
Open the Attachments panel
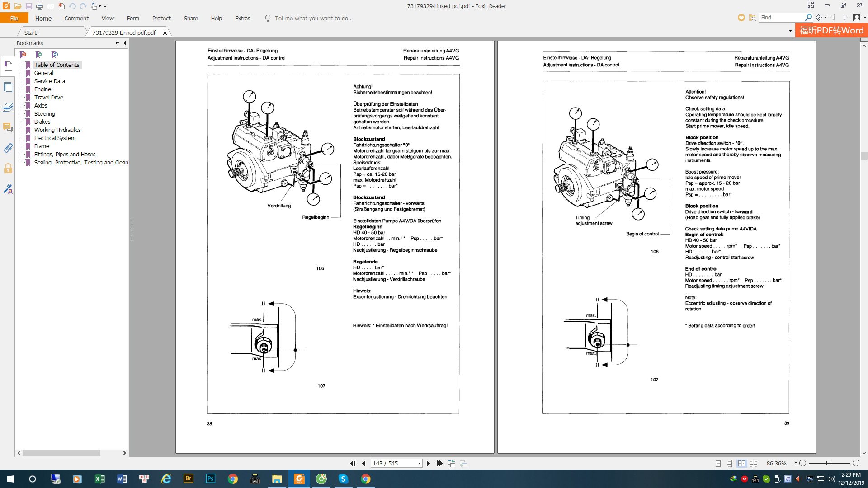point(8,148)
